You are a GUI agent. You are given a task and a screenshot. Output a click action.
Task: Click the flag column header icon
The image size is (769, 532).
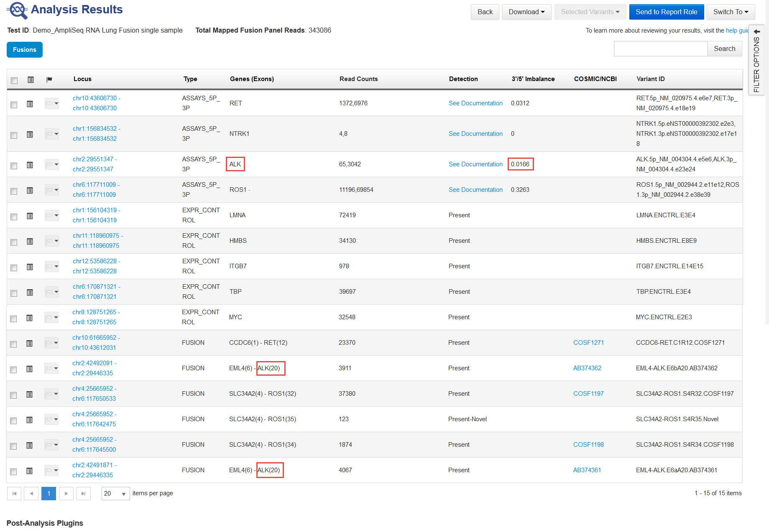49,79
